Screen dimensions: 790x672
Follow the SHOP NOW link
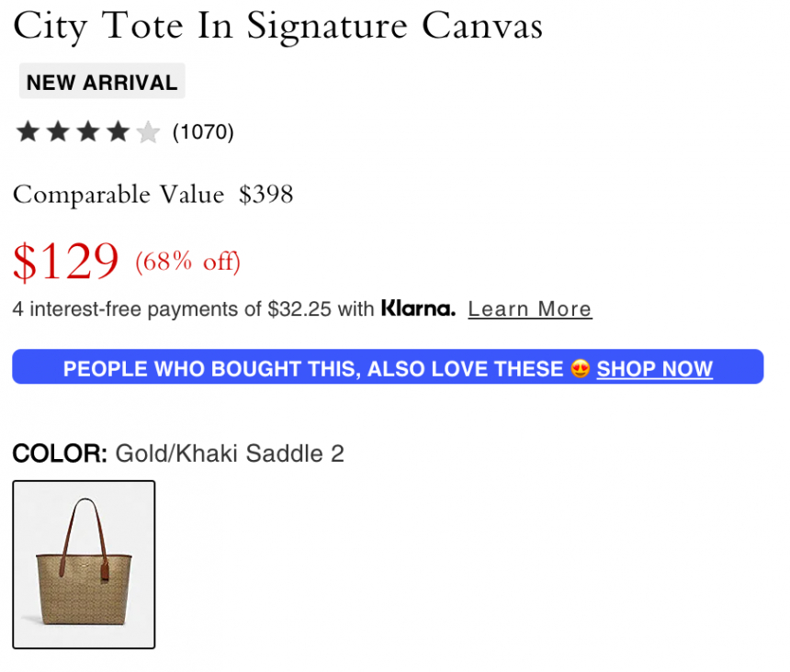(654, 369)
